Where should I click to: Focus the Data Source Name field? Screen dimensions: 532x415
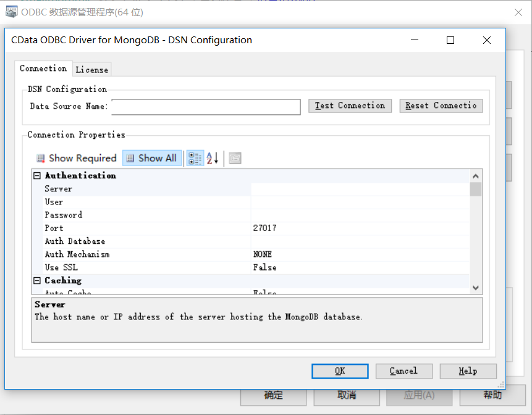click(x=206, y=107)
